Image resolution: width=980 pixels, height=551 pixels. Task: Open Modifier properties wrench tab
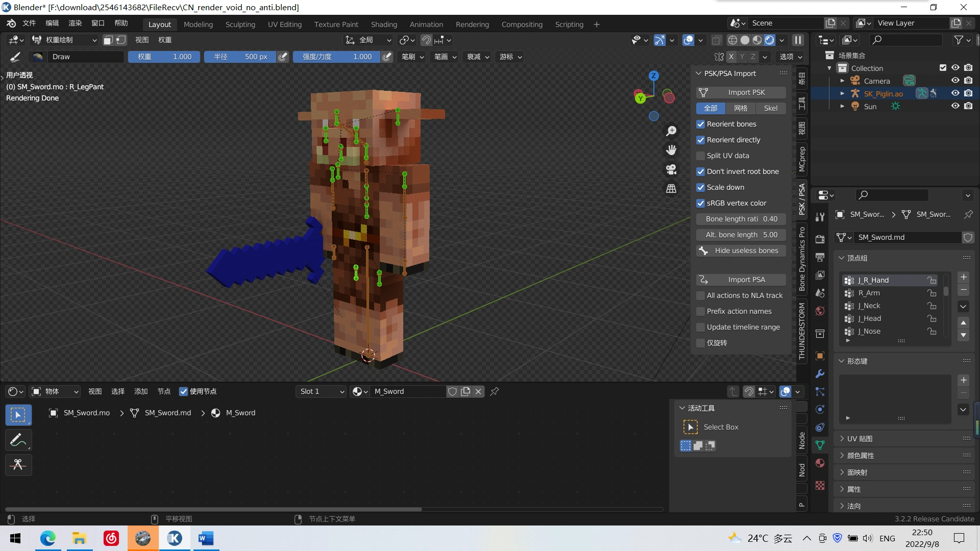click(820, 374)
